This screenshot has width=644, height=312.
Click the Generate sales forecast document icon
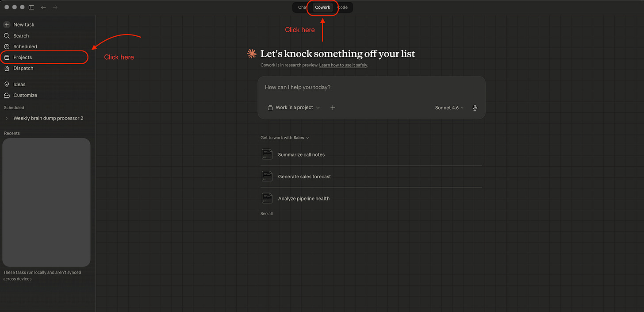(267, 176)
